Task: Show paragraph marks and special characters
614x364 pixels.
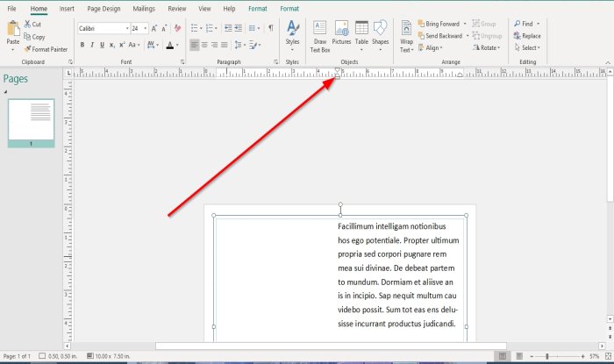Action: 270,28
